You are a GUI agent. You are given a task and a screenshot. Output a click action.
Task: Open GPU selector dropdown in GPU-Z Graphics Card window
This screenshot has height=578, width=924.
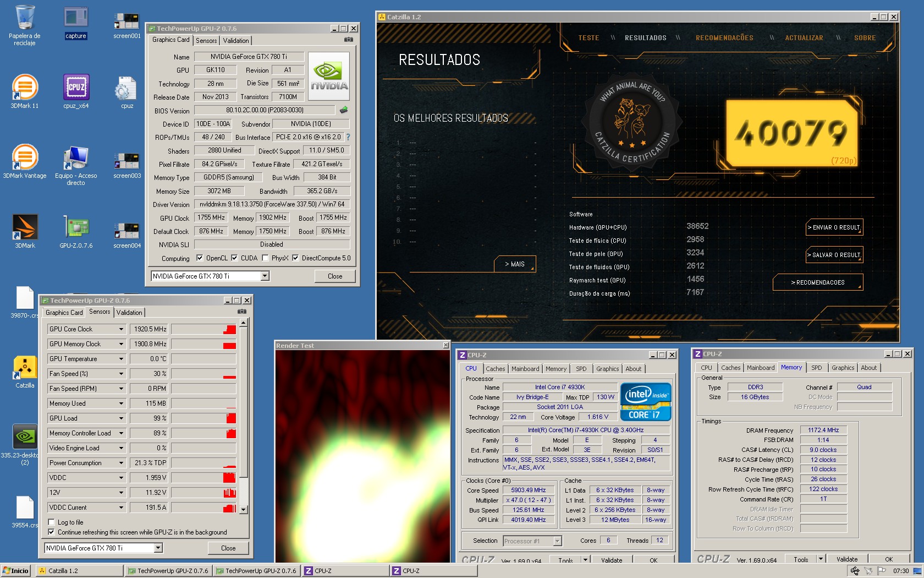click(x=265, y=276)
